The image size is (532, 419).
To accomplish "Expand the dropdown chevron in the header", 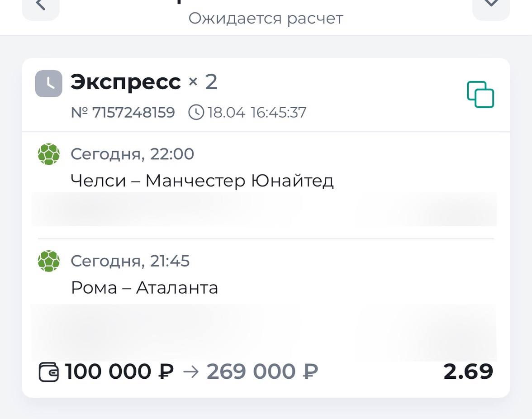I will tap(491, 5).
